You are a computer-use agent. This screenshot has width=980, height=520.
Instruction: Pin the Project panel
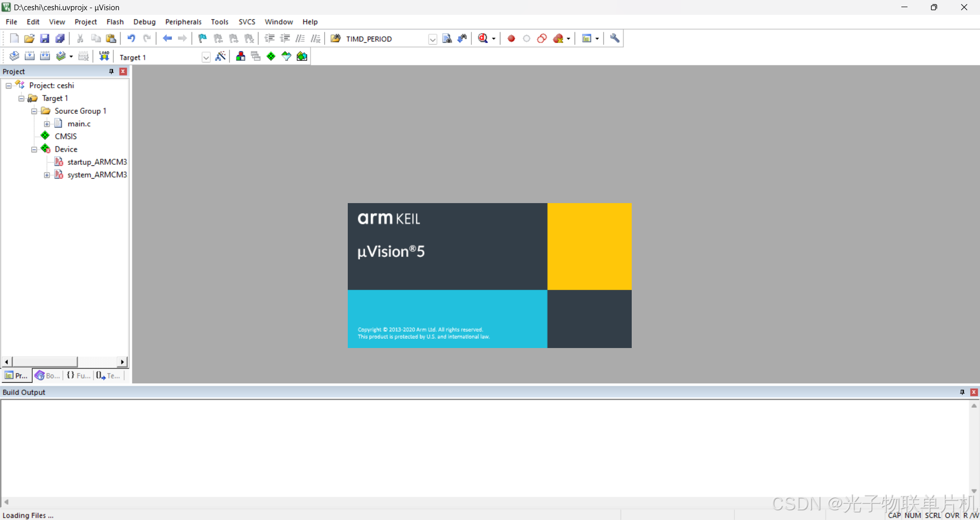pyautogui.click(x=112, y=71)
